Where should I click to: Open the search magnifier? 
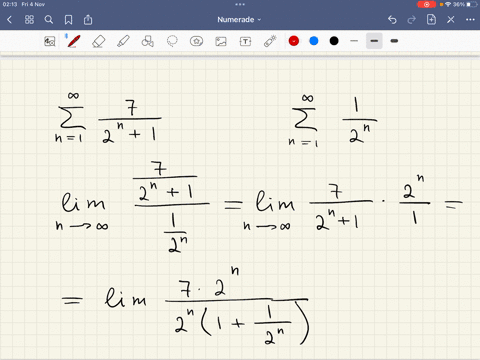[49, 20]
